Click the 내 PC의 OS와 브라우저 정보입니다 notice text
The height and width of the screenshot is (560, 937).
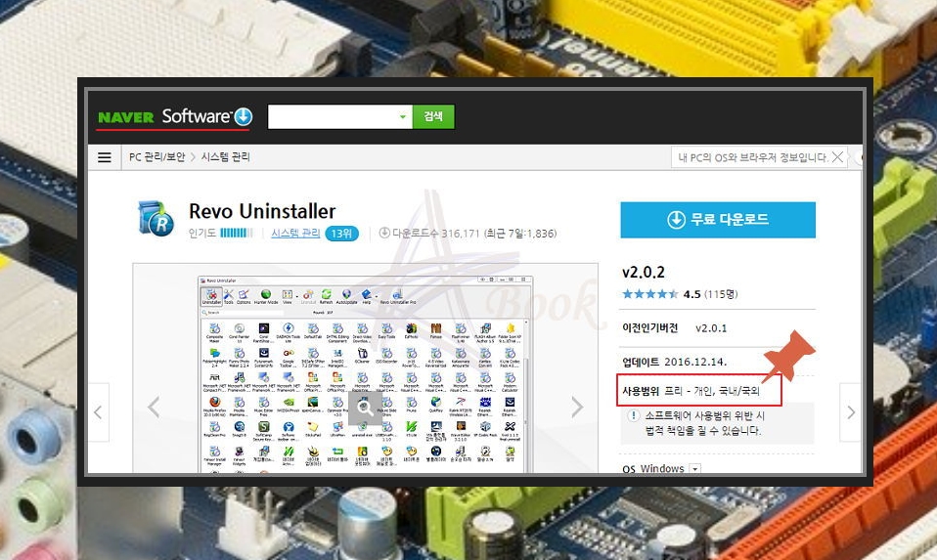[x=752, y=157]
